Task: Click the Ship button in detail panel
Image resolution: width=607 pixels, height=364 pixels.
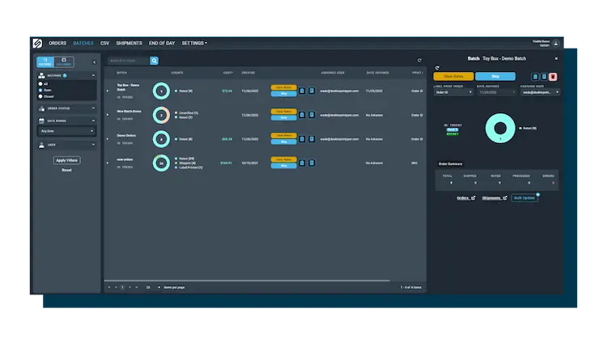Action: tap(495, 77)
